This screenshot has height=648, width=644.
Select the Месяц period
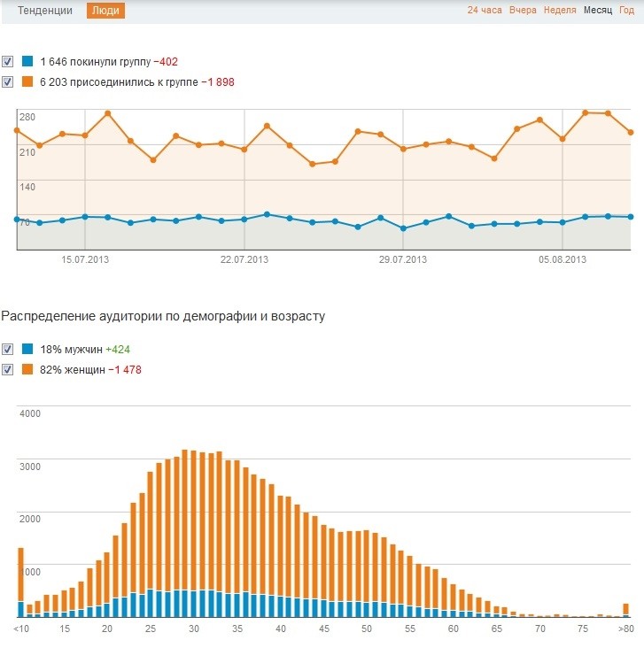tap(597, 11)
